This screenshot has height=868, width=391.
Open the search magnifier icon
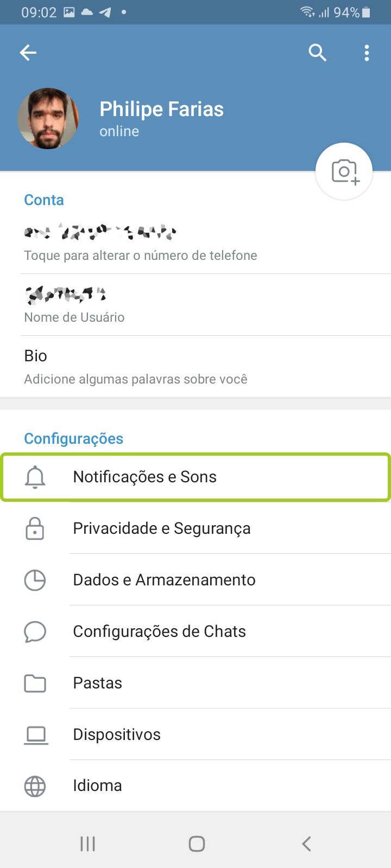coord(317,53)
